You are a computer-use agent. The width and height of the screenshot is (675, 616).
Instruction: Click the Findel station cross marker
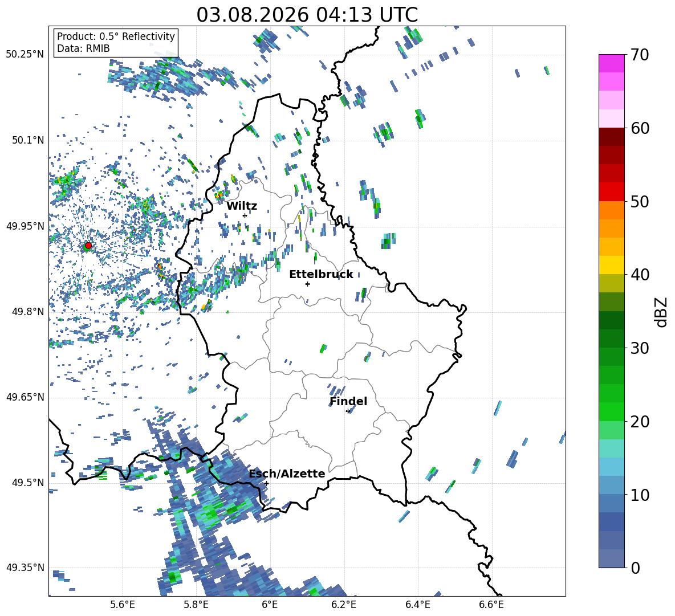click(348, 411)
